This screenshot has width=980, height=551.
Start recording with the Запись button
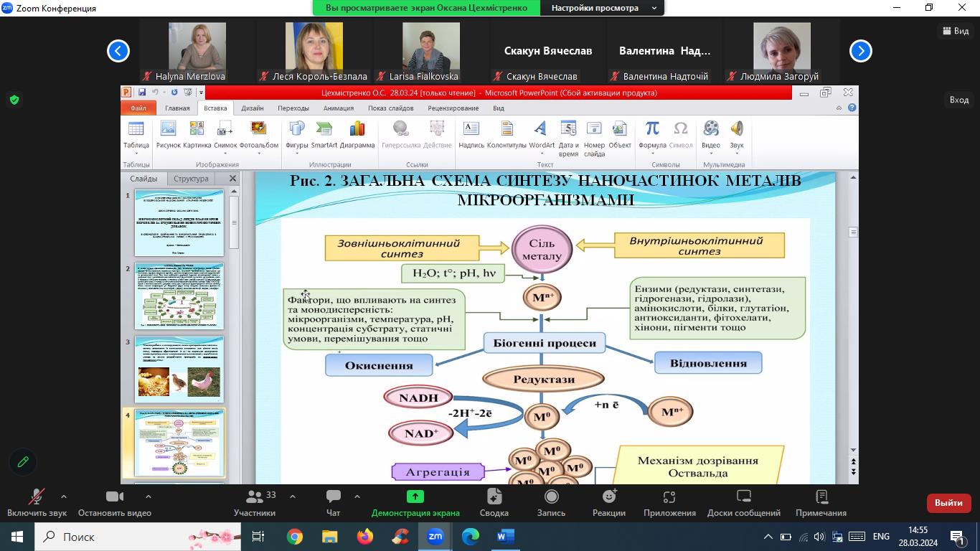click(551, 502)
